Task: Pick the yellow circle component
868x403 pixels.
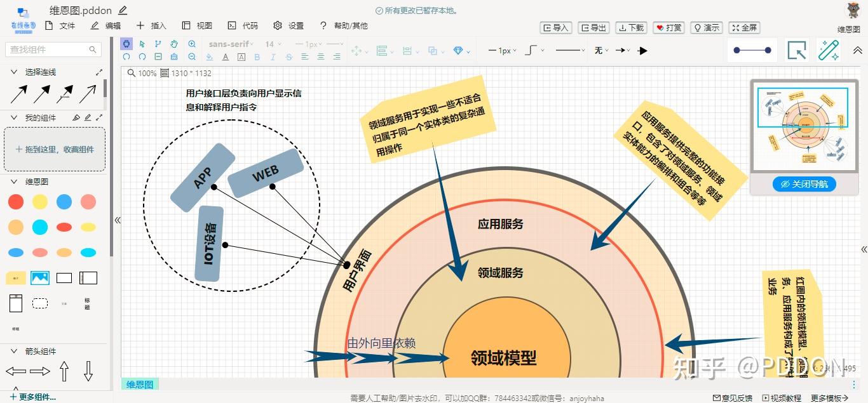Action: (40, 202)
